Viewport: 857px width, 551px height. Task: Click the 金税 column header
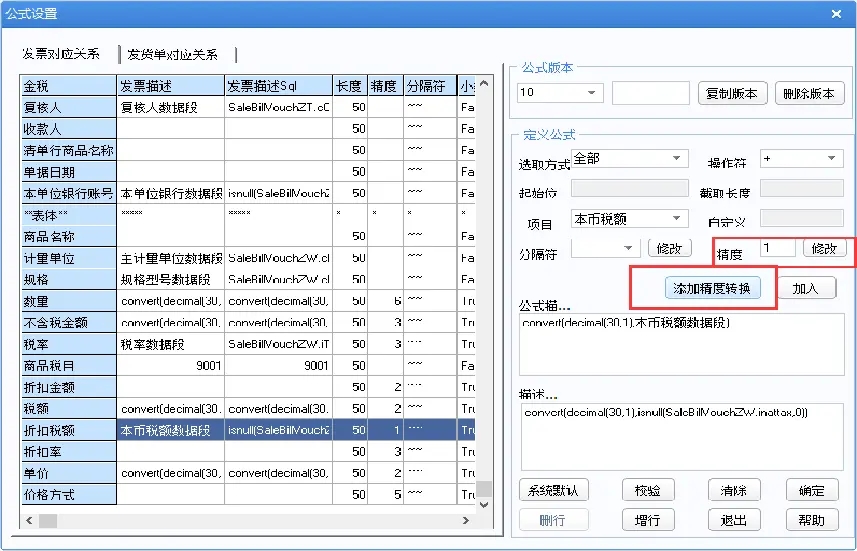tap(68, 86)
